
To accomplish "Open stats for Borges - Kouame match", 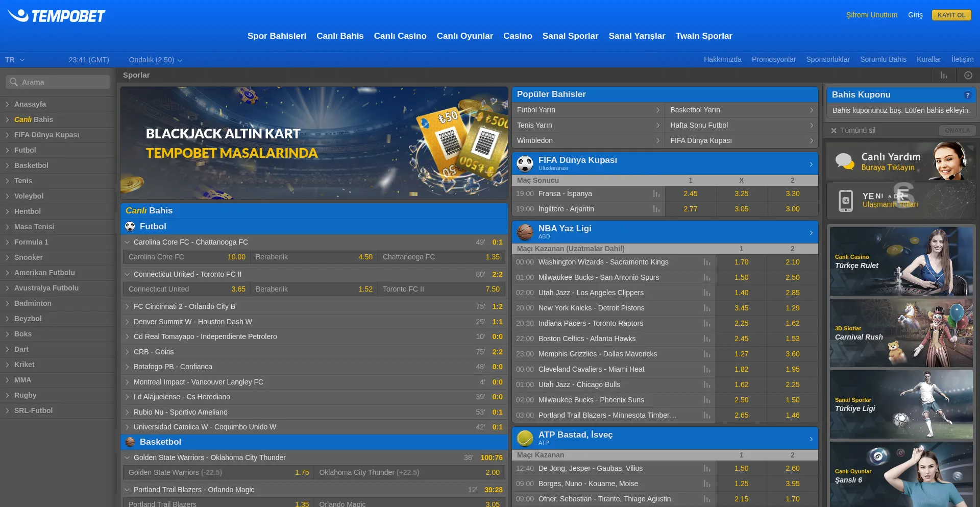I will click(707, 484).
